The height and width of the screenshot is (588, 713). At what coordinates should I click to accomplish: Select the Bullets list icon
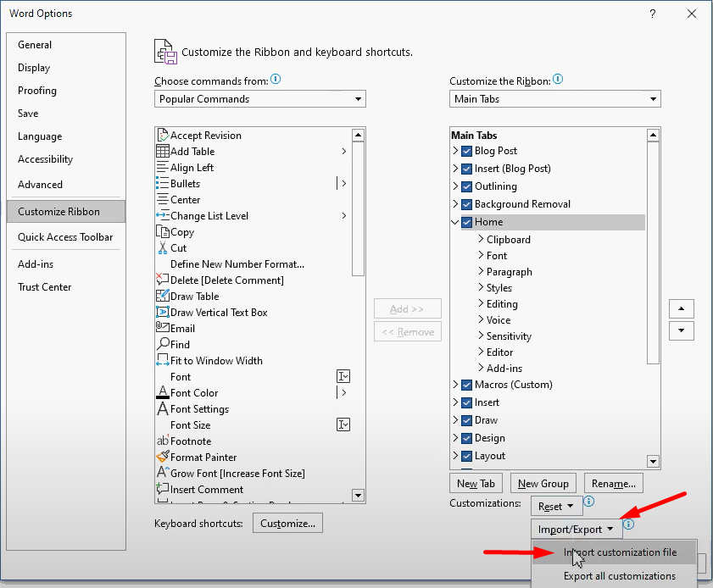(x=162, y=183)
